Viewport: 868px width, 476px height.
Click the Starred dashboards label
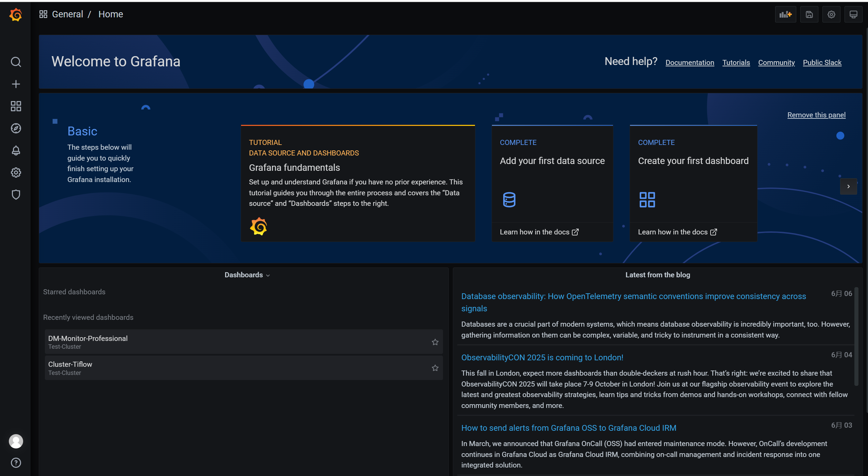pos(74,292)
